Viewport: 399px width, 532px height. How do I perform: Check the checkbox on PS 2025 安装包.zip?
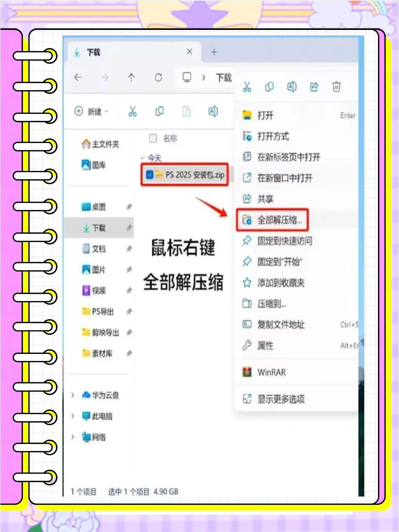[149, 175]
